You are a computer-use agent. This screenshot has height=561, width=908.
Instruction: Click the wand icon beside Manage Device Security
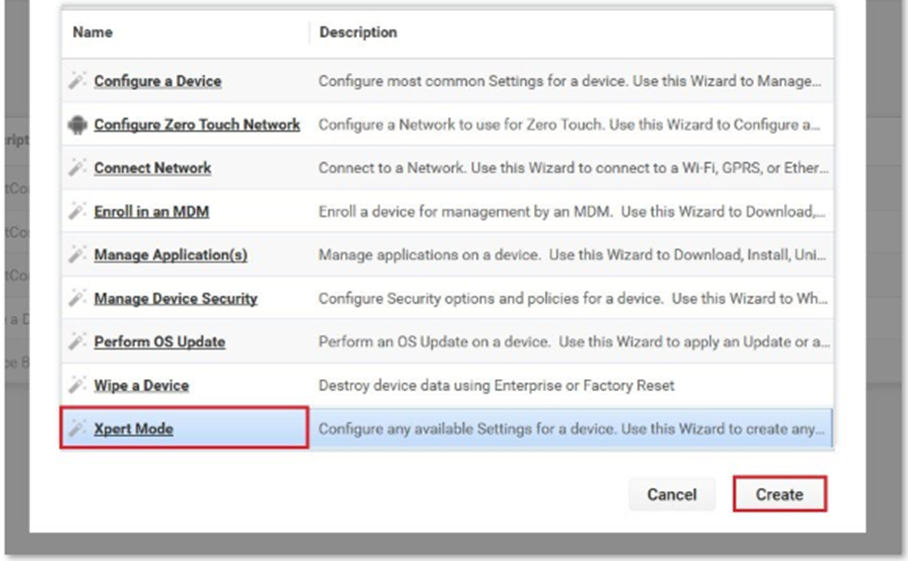pyautogui.click(x=77, y=298)
